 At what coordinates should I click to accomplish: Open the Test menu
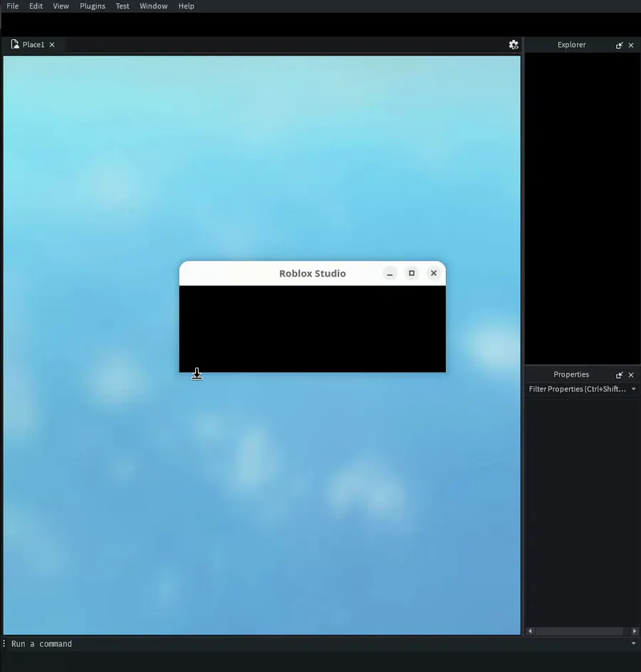(x=123, y=6)
